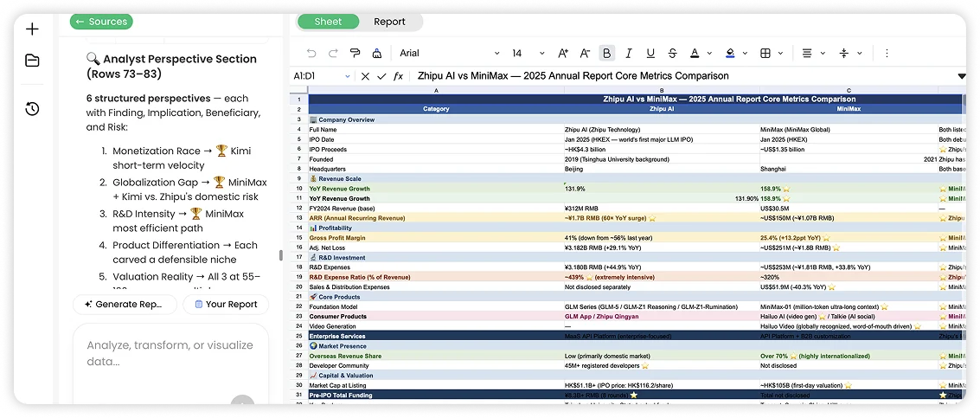Click the Adj. Net Loss cell

436,248
